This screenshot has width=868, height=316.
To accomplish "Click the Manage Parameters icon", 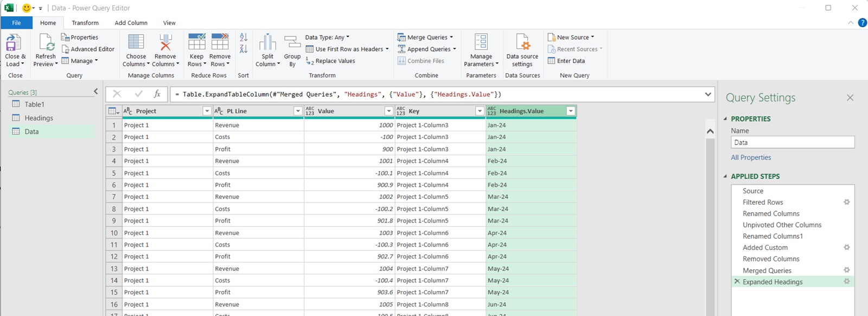I will (481, 42).
